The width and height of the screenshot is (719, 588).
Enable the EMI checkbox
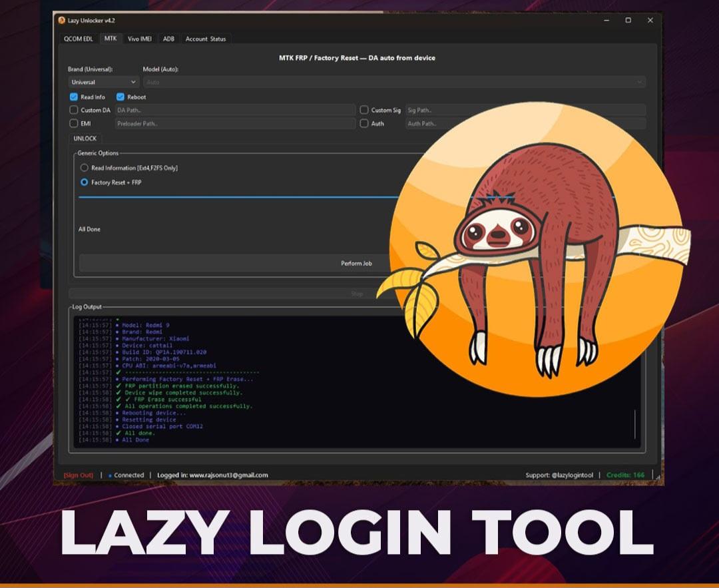tap(73, 123)
